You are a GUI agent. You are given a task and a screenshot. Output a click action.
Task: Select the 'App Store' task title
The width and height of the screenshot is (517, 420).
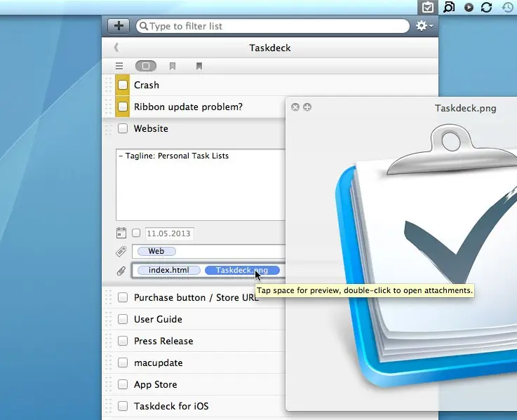point(156,384)
